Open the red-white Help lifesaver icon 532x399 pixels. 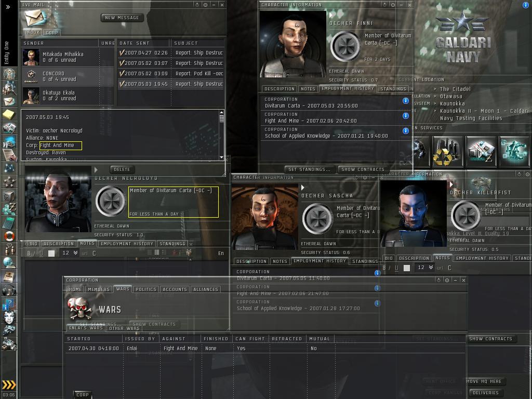[9, 236]
